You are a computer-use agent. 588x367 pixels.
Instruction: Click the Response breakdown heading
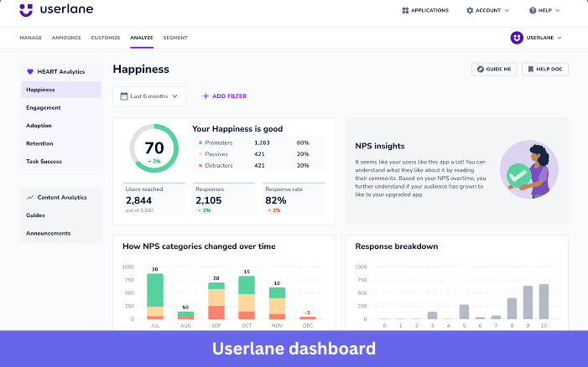[x=397, y=246]
